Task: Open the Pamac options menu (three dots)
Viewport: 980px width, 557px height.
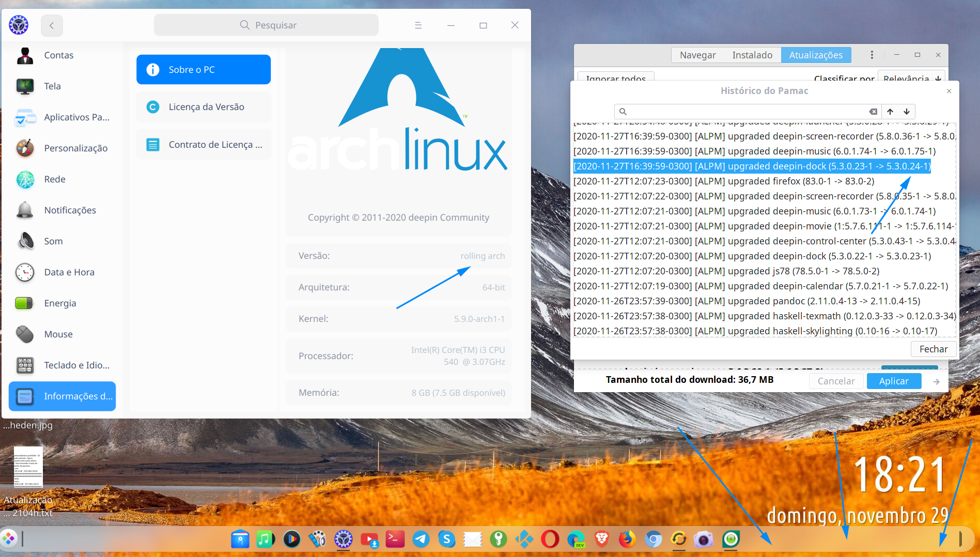Action: pyautogui.click(x=872, y=55)
